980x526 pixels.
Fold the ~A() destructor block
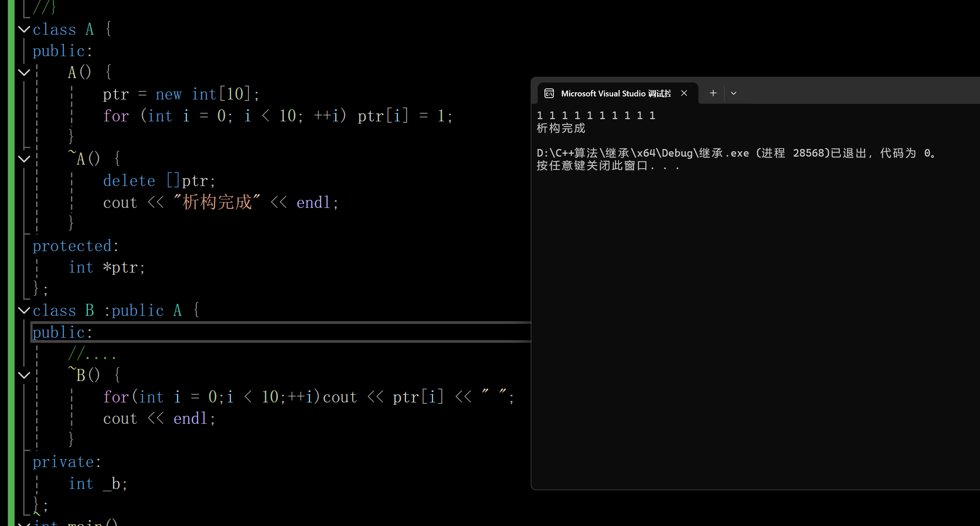pos(24,159)
